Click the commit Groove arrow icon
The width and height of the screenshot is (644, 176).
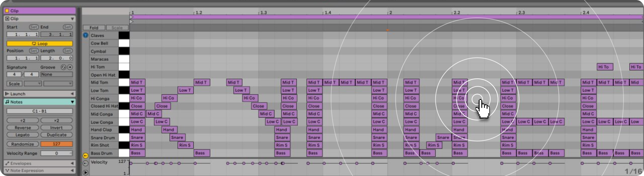point(70,67)
